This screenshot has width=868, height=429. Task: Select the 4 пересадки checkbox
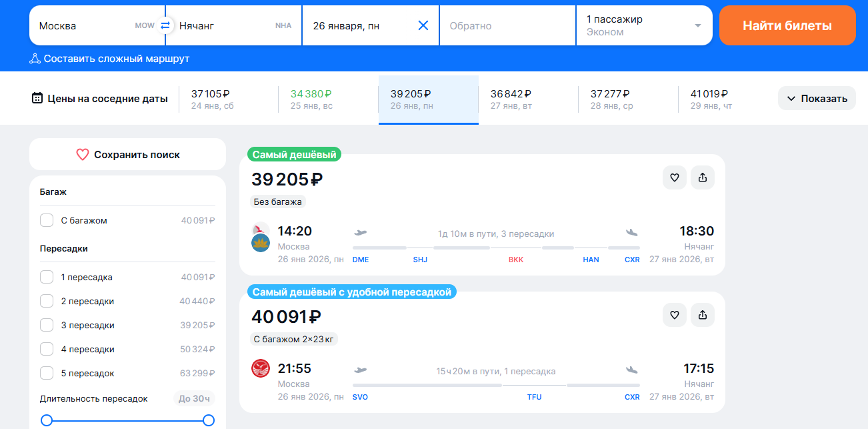click(47, 349)
